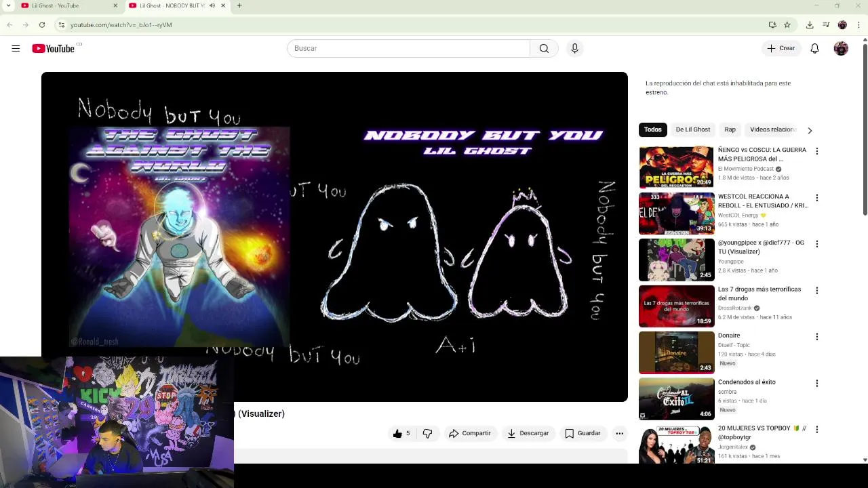The image size is (868, 488).
Task: Open the 'ÑENGO vs COSCU' video thumbnail
Action: pyautogui.click(x=676, y=167)
